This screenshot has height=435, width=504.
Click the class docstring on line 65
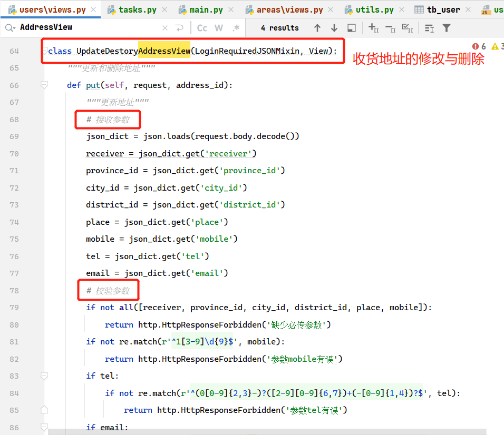coord(112,68)
